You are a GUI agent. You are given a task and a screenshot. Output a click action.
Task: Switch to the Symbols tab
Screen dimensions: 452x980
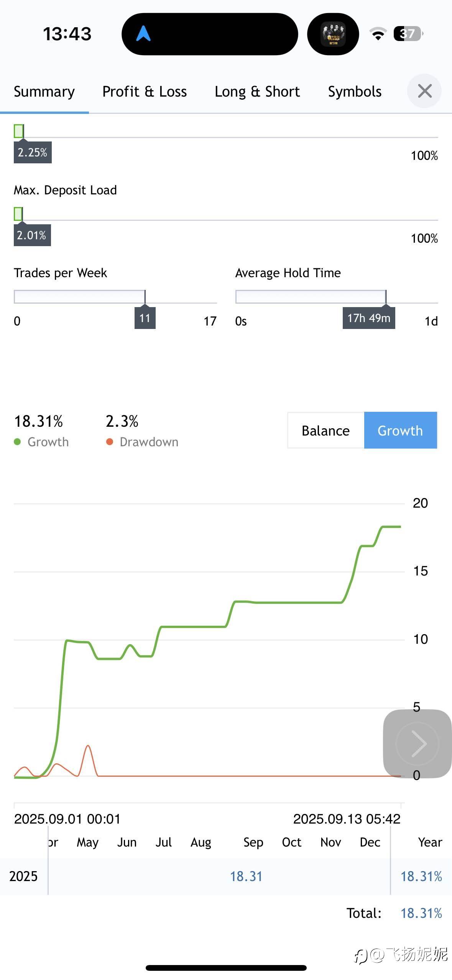pyautogui.click(x=355, y=92)
